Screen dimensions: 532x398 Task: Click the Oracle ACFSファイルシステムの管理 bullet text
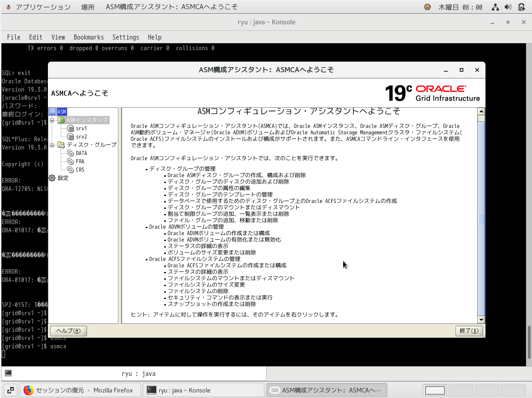195,259
